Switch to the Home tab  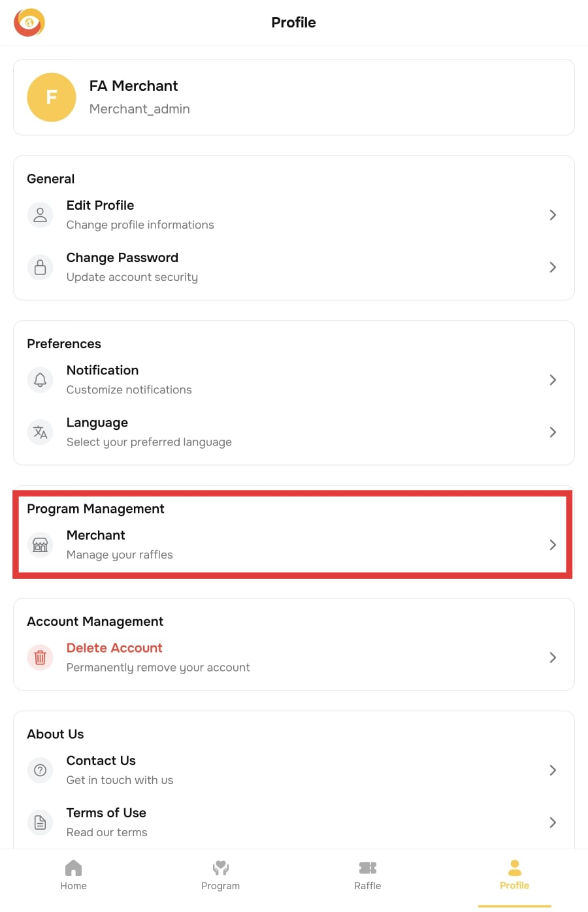coord(73,875)
